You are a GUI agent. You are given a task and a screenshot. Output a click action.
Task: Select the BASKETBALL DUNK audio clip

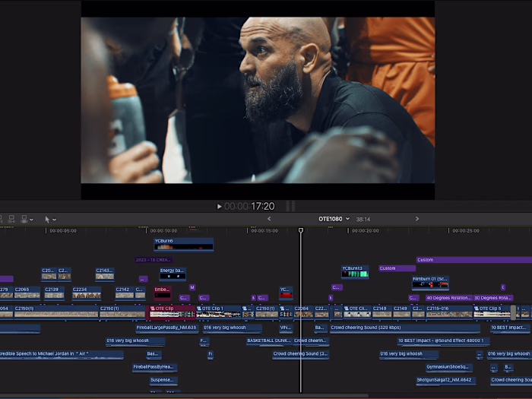(x=269, y=341)
